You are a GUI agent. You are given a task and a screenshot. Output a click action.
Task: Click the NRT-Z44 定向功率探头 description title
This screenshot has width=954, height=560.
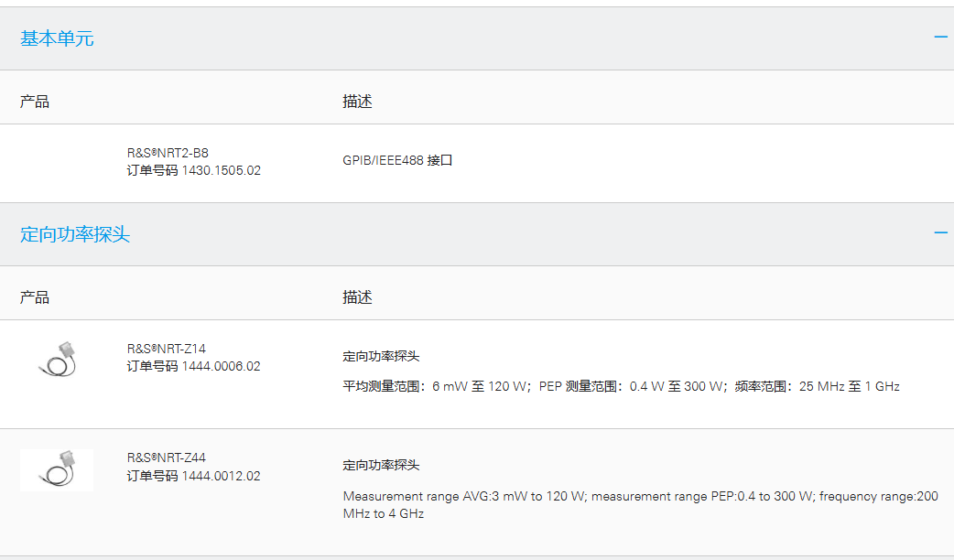click(381, 465)
